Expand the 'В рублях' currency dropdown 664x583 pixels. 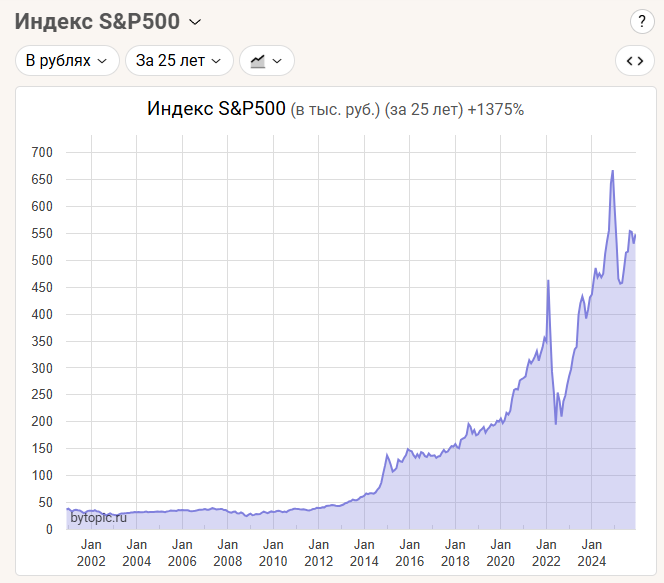coord(67,61)
